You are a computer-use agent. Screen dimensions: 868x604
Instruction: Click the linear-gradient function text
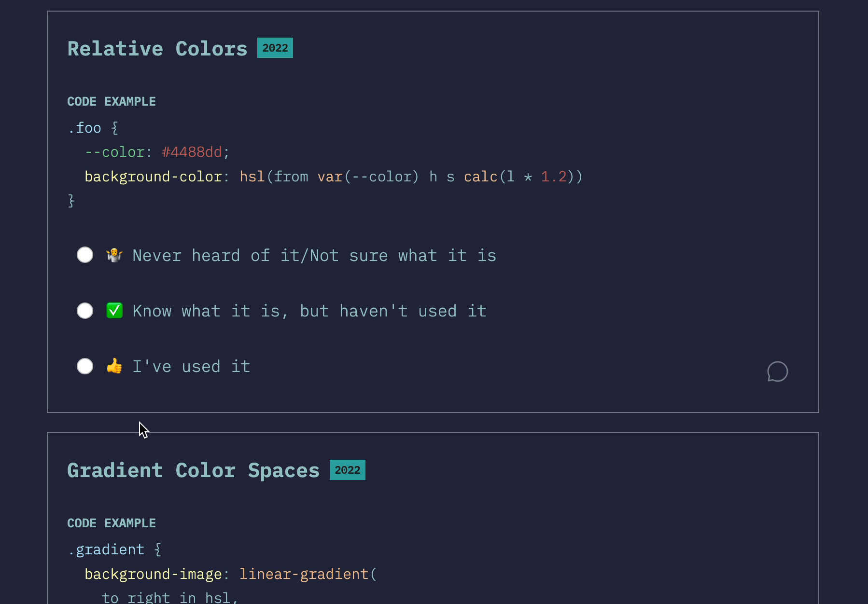coord(304,574)
